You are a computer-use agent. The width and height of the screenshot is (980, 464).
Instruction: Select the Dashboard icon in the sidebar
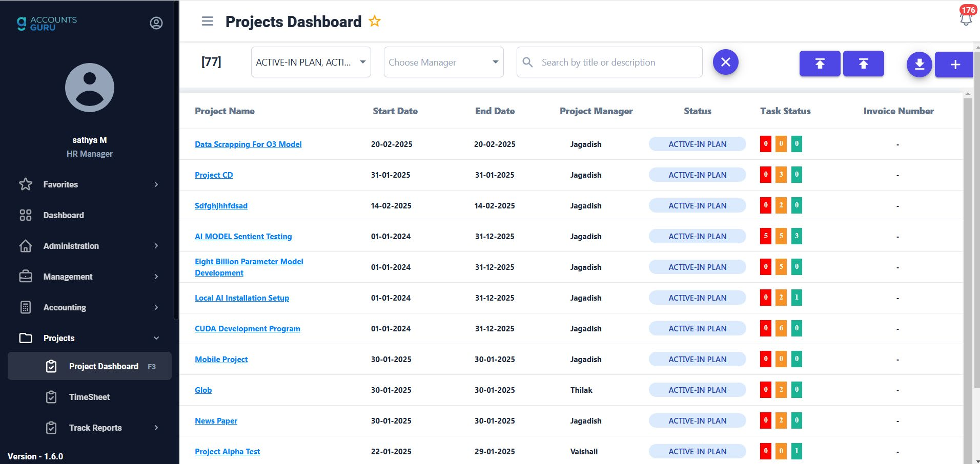26,215
